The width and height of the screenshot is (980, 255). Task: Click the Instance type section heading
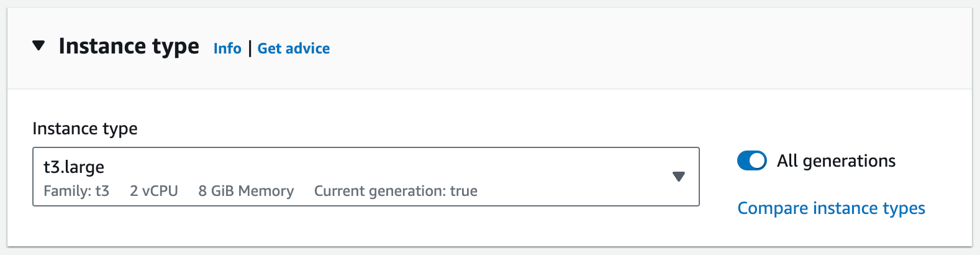point(129,46)
